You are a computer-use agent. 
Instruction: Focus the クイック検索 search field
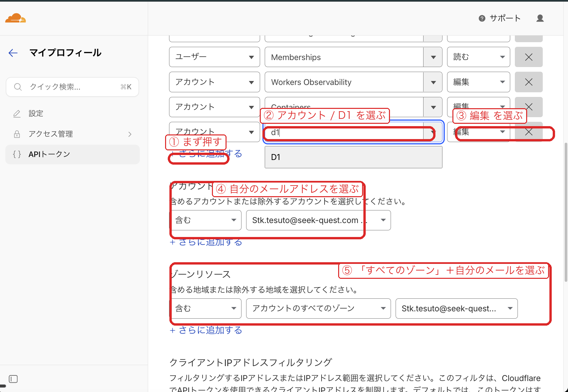pos(72,87)
